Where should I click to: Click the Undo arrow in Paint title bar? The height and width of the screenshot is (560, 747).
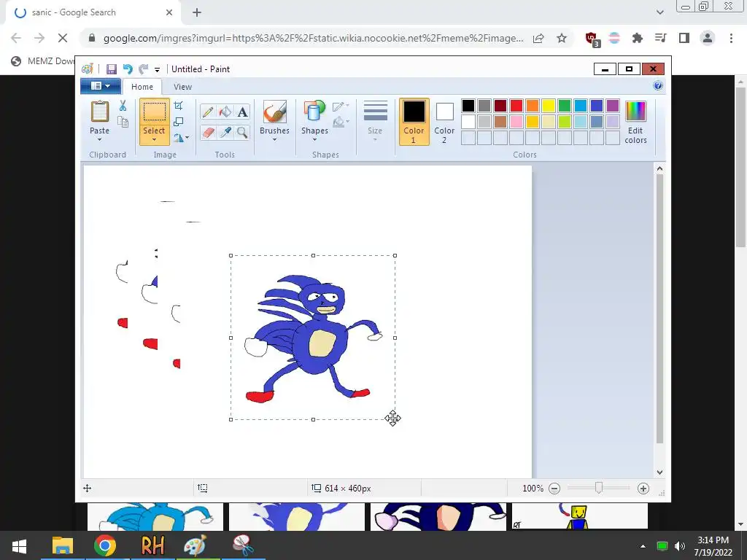(x=128, y=69)
